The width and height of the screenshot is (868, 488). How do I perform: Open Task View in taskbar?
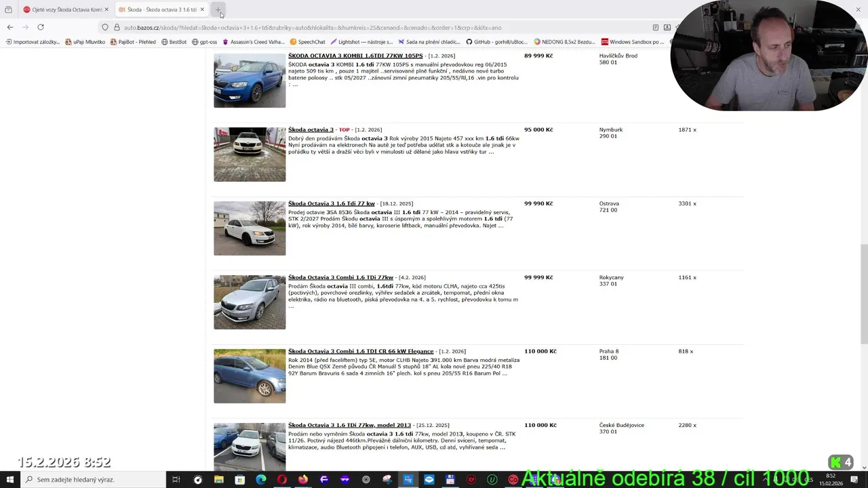click(176, 480)
